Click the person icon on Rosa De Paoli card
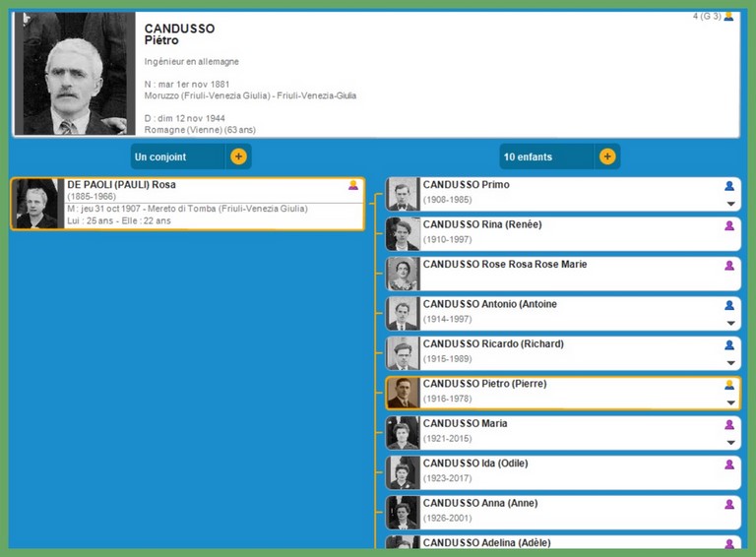Viewport: 756px width, 557px height. [x=353, y=185]
